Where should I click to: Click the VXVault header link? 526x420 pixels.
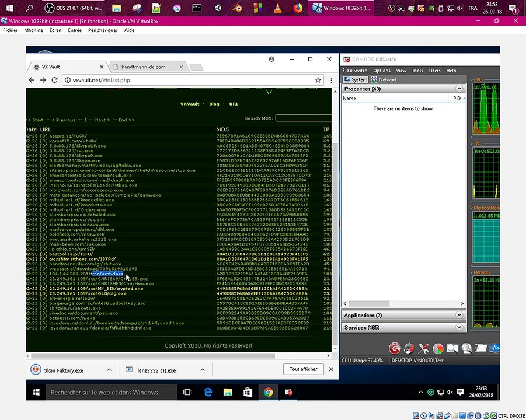pyautogui.click(x=190, y=104)
